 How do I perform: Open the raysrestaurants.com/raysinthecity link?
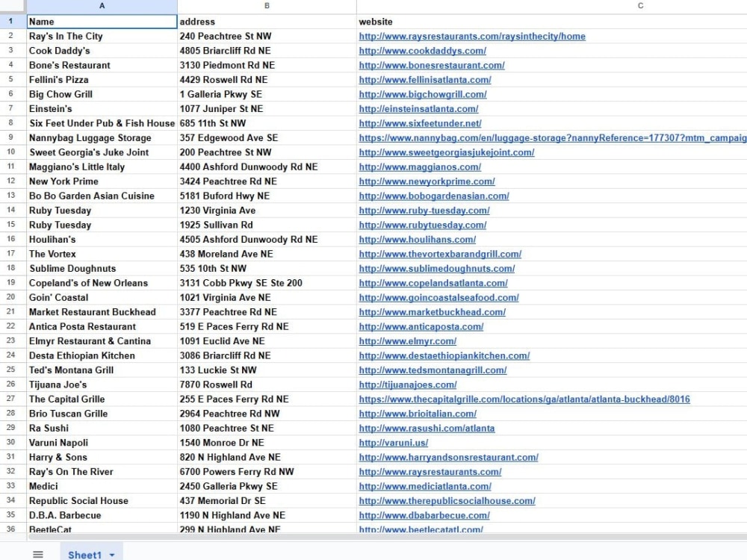(471, 36)
